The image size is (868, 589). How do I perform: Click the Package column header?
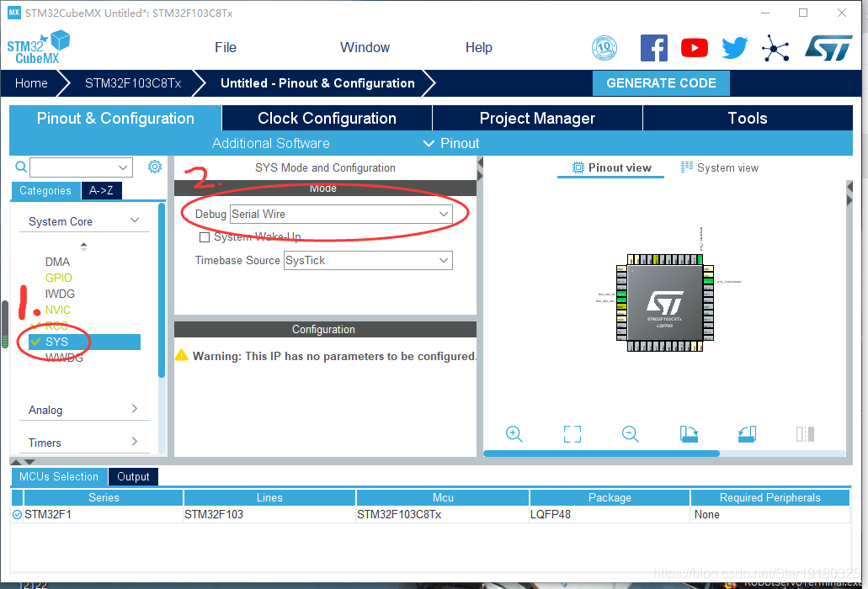coord(610,498)
